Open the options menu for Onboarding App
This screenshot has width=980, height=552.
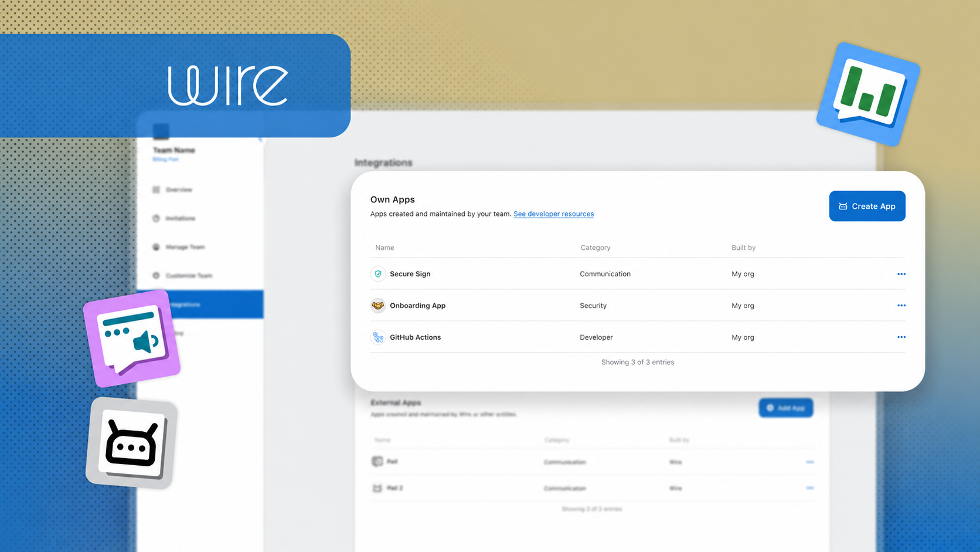point(901,306)
